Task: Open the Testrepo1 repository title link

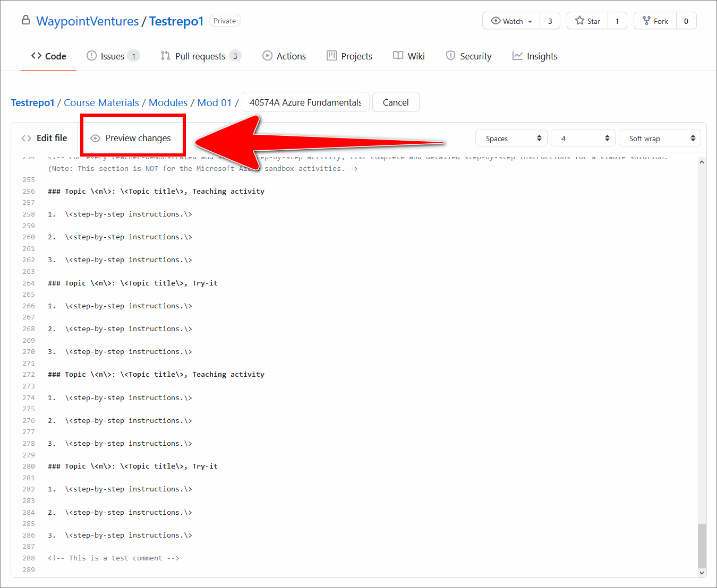Action: pos(176,21)
